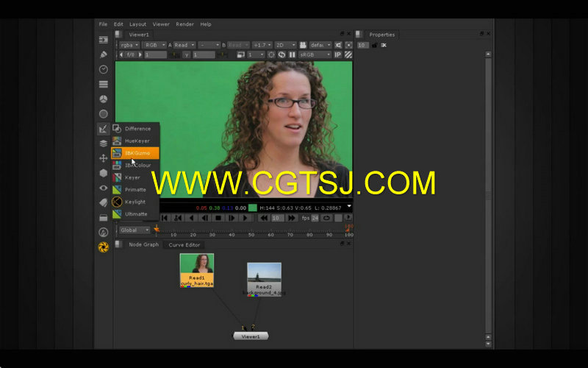Select the Read1 curly_hair.tga node

click(197, 270)
